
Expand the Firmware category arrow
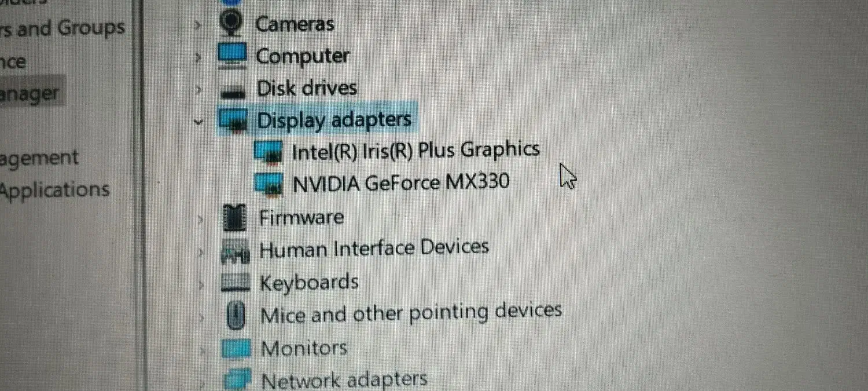[200, 220]
